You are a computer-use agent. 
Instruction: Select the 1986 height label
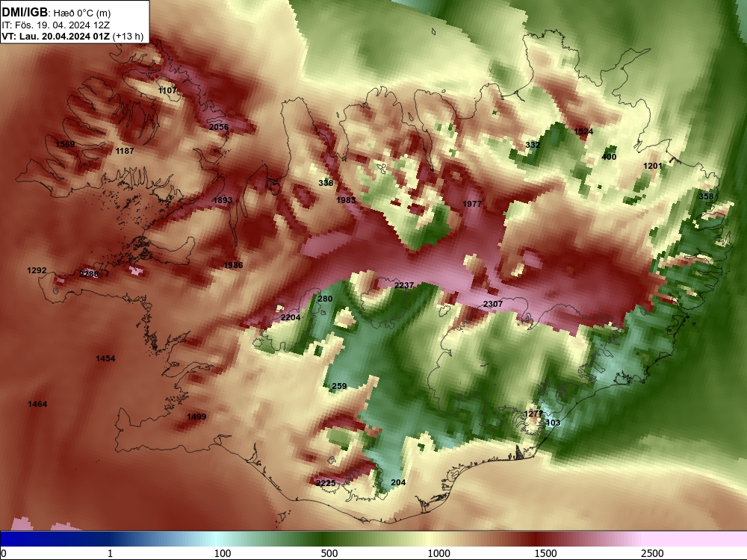coord(233,265)
